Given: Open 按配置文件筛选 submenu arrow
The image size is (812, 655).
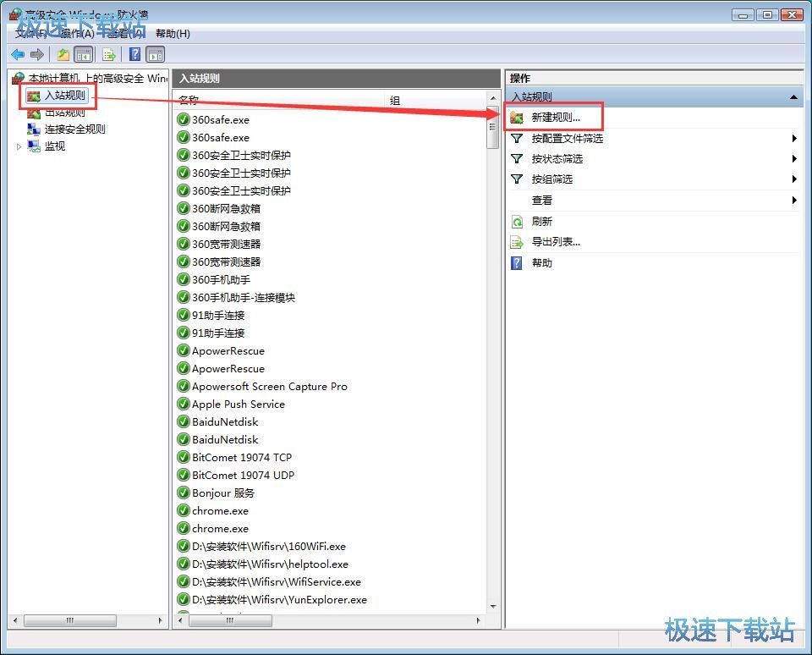Looking at the screenshot, I should coord(794,138).
